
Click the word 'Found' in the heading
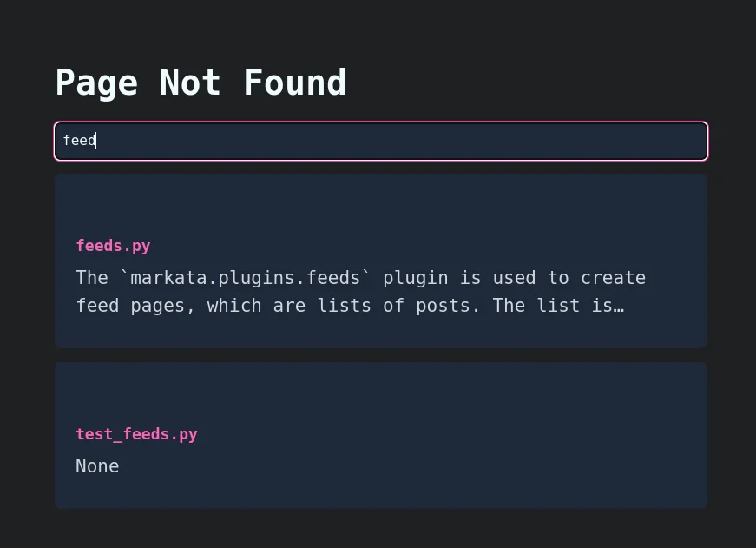294,83
